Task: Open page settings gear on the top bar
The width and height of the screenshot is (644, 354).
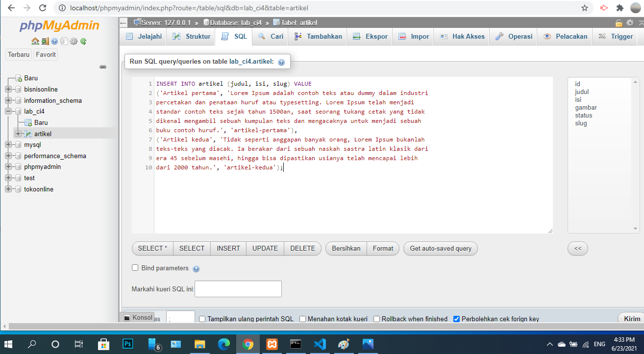Action: pos(630,23)
